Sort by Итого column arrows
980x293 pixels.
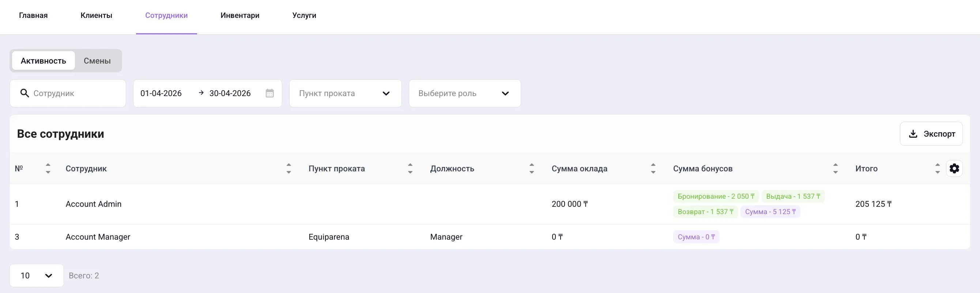937,168
